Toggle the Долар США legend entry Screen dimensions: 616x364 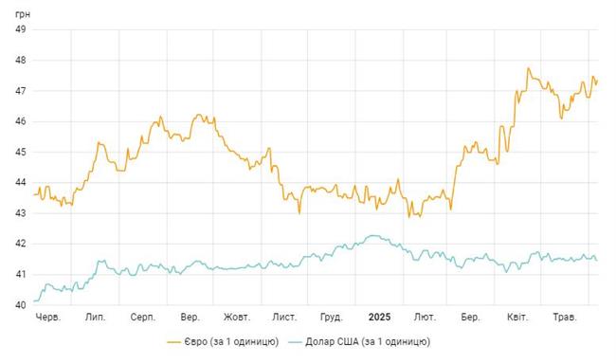[359, 341]
